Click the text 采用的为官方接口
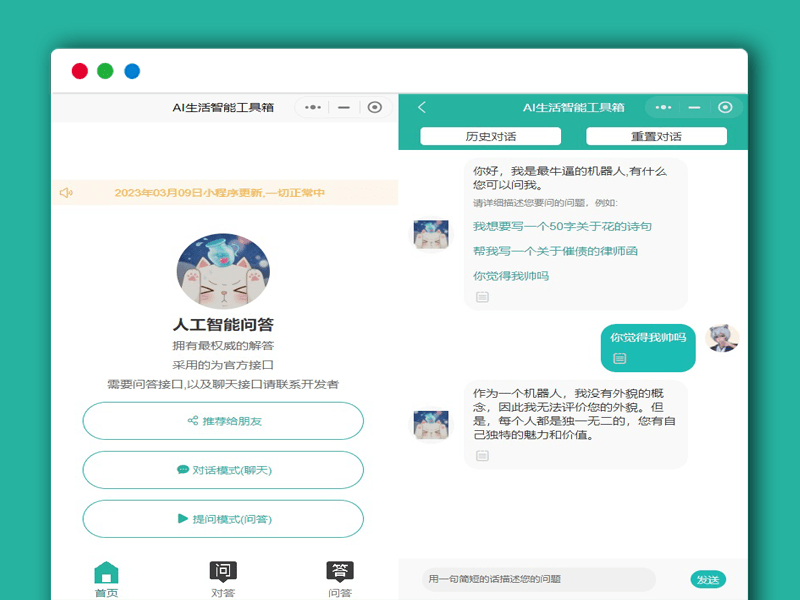Image resolution: width=800 pixels, height=600 pixels. (x=223, y=365)
